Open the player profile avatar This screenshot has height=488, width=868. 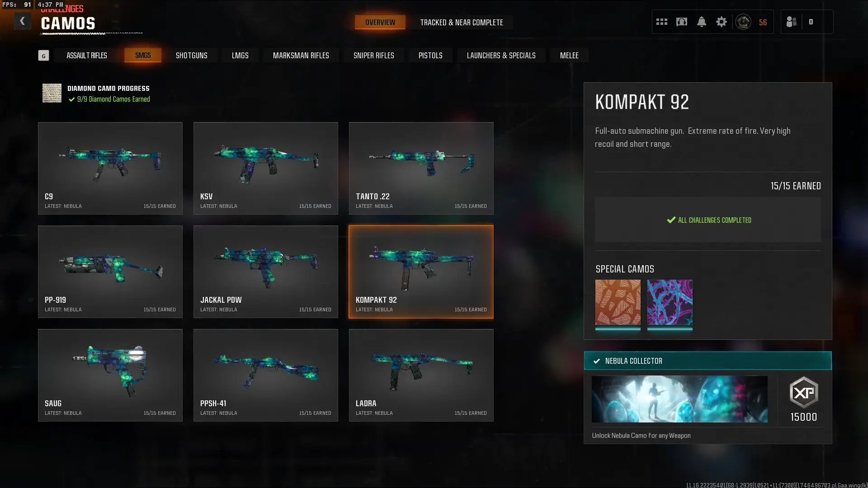(743, 22)
